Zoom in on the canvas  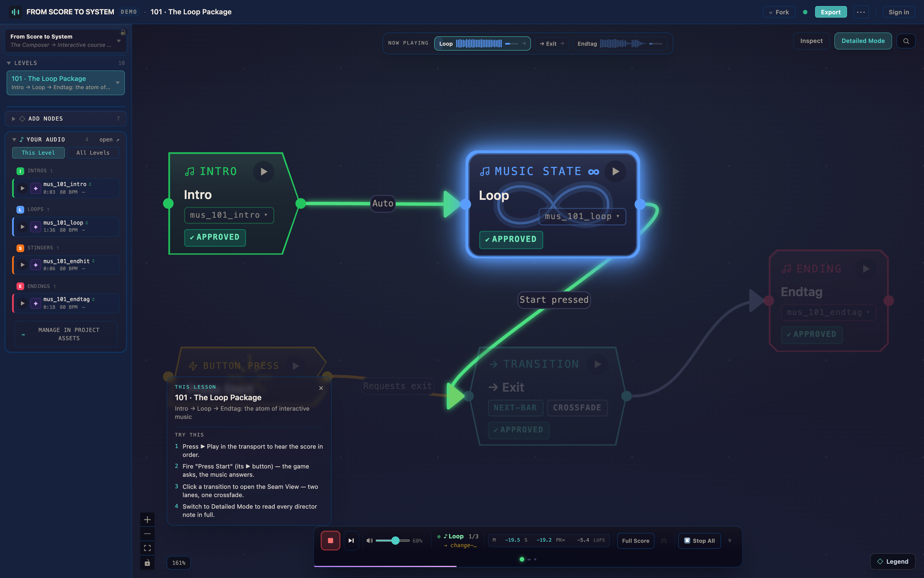click(x=147, y=520)
